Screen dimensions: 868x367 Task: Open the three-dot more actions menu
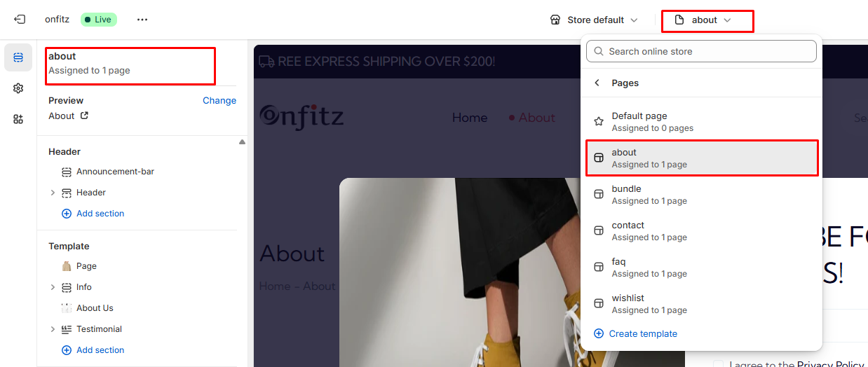pyautogui.click(x=142, y=20)
